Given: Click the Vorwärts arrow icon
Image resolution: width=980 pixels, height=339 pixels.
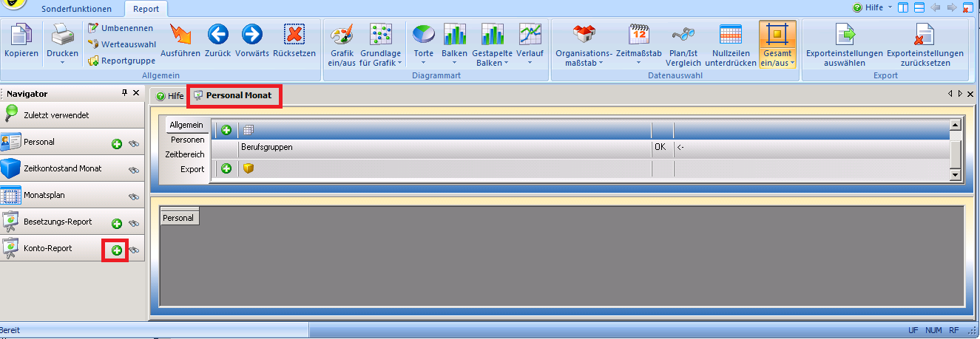Looking at the screenshot, I should coord(253,35).
